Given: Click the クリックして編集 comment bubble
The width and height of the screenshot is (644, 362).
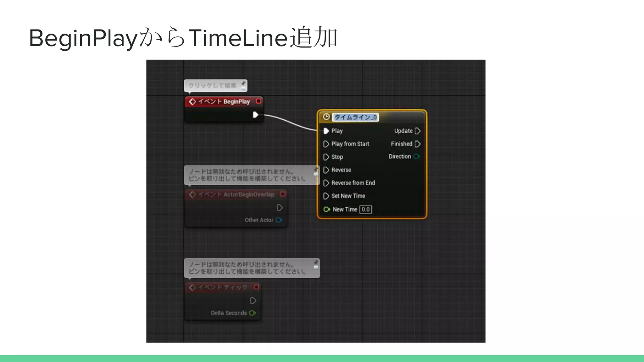Looking at the screenshot, I should pyautogui.click(x=216, y=86).
